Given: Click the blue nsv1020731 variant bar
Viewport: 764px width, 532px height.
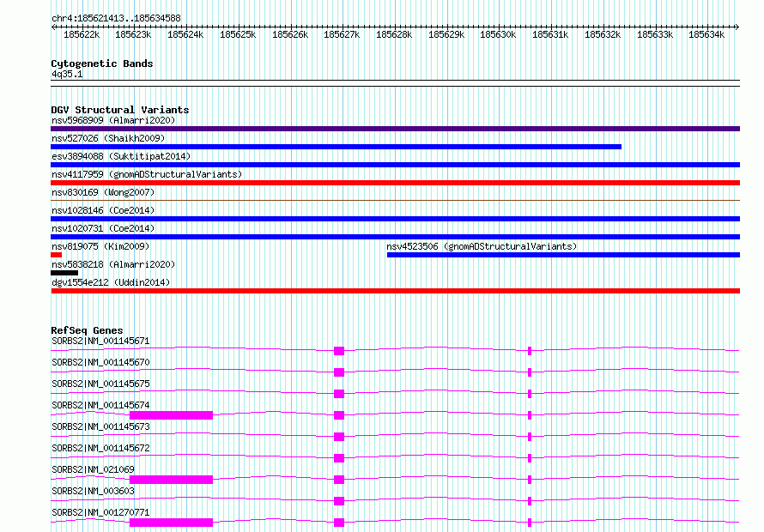Looking at the screenshot, I should (395, 237).
